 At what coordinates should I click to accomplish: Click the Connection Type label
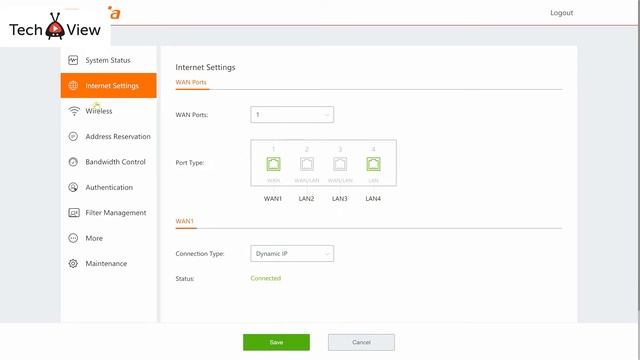pyautogui.click(x=200, y=254)
